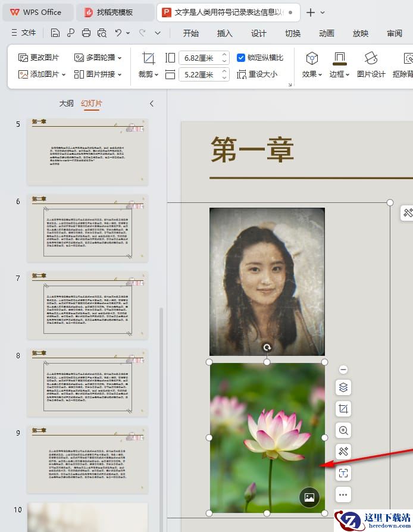Image resolution: width=413 pixels, height=532 pixels.
Task: Open the dialog launcher for size settings
Action: [290, 85]
